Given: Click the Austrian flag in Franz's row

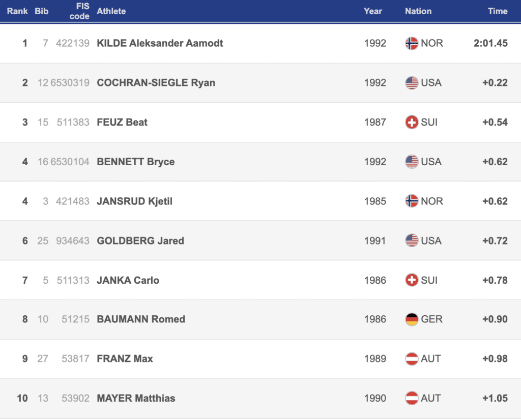Looking at the screenshot, I should pyautogui.click(x=412, y=359).
